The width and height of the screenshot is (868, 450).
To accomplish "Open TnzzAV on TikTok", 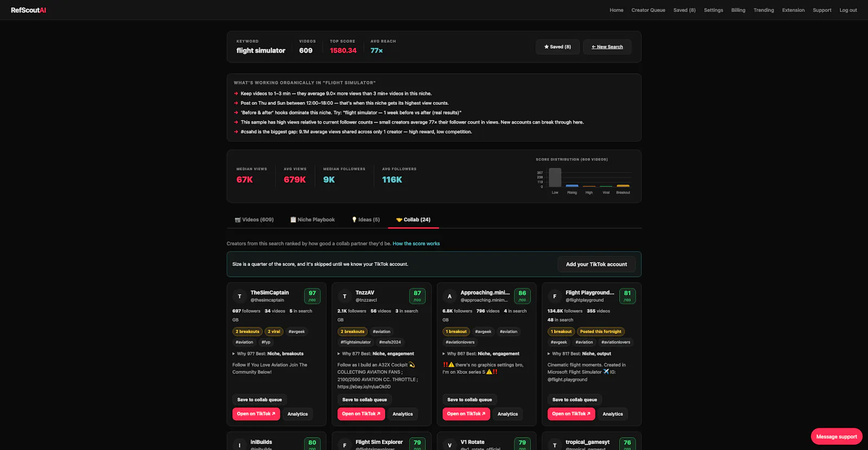I will click(361, 414).
